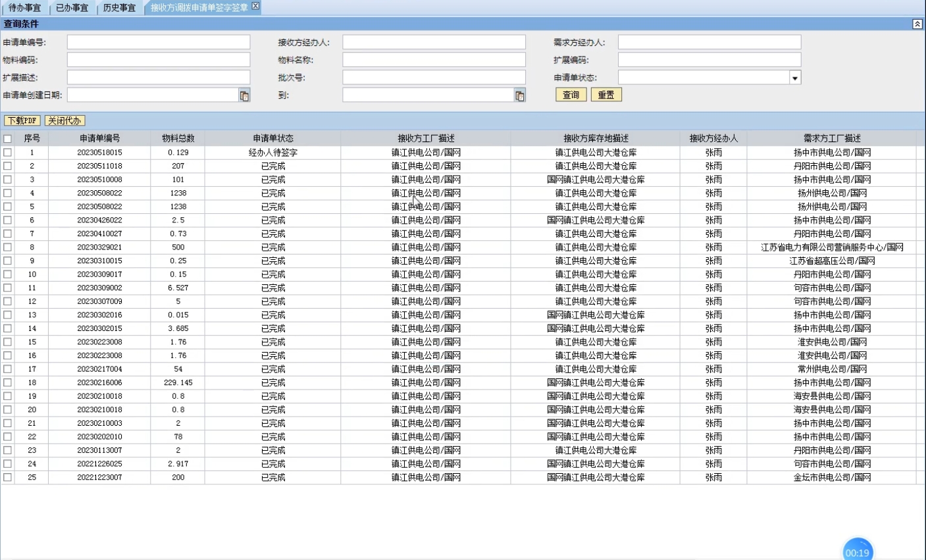This screenshot has height=560, width=926.
Task: Check the box for row 25
Action: coord(8,477)
